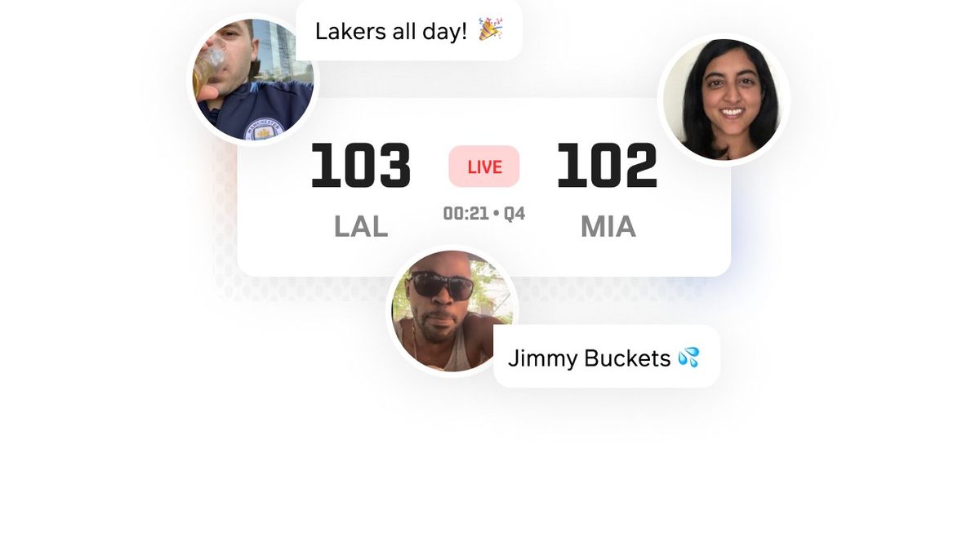Click the sunglasses in the bottom avatar
980x551 pixels.
tap(442, 285)
